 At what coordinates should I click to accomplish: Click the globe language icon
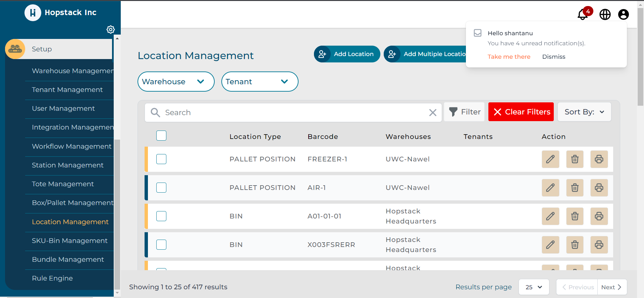(605, 14)
